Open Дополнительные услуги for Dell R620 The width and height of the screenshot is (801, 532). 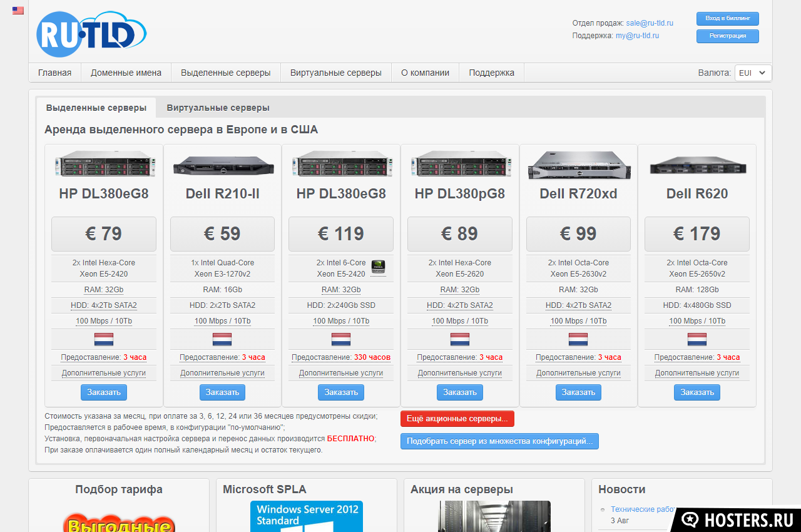click(x=697, y=373)
